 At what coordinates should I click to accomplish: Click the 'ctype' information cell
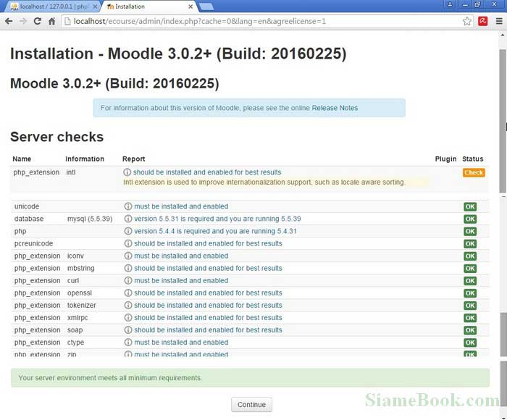point(75,343)
